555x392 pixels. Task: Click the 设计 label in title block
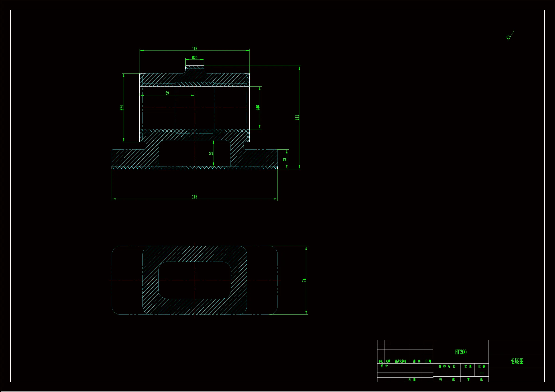(384, 366)
